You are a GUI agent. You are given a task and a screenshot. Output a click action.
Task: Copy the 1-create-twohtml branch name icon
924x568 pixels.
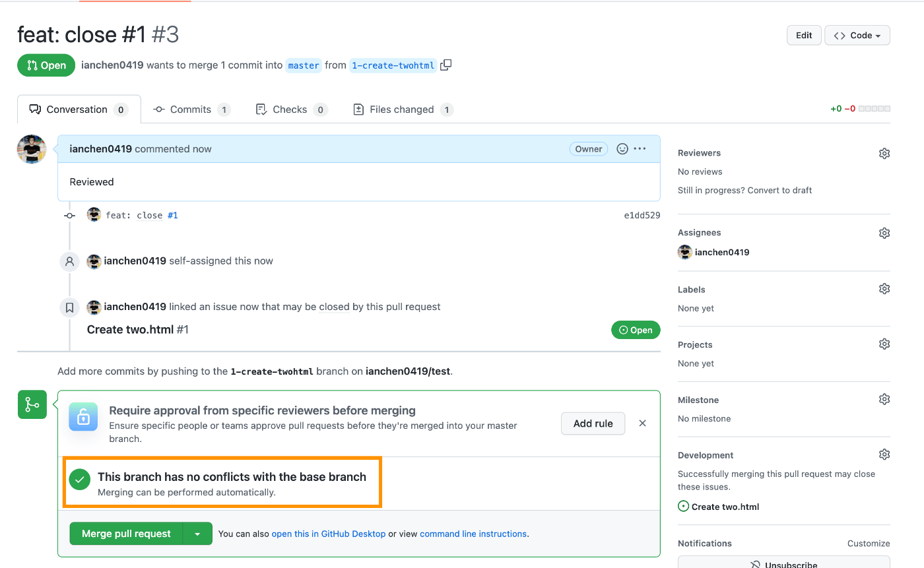446,65
